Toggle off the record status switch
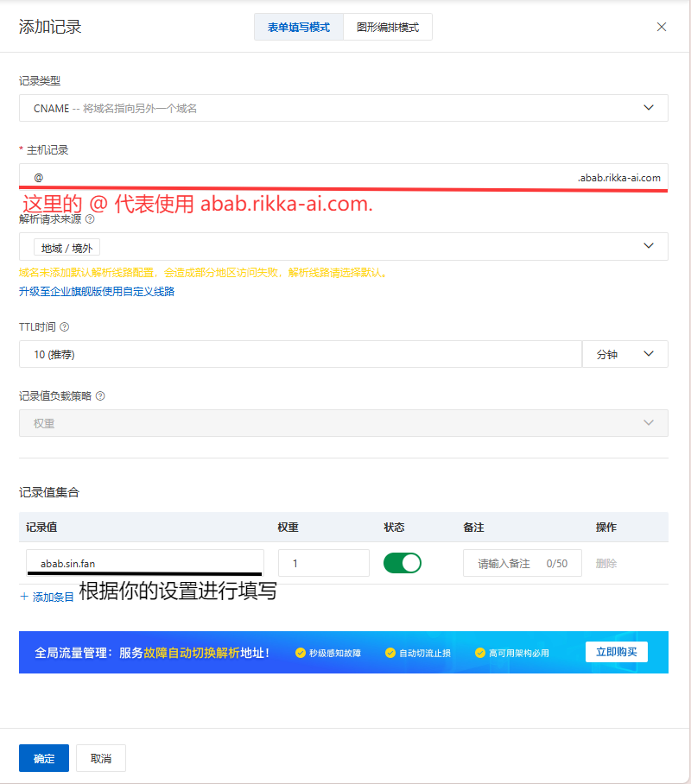691x784 pixels. pyautogui.click(x=403, y=562)
